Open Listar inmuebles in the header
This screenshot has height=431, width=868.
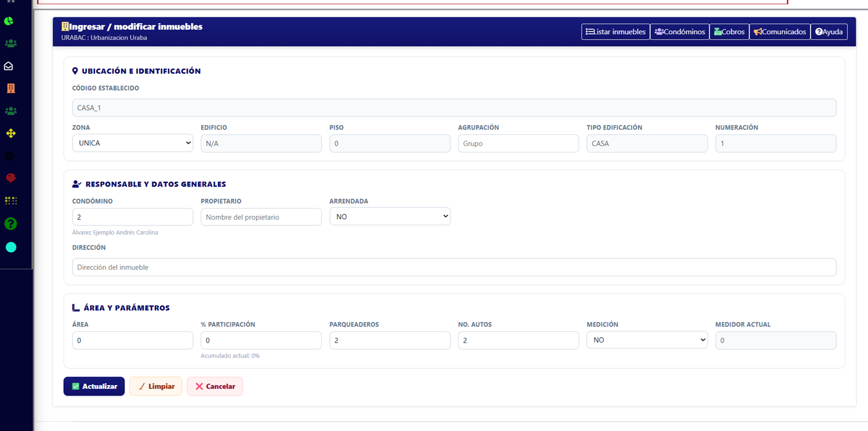pos(615,32)
